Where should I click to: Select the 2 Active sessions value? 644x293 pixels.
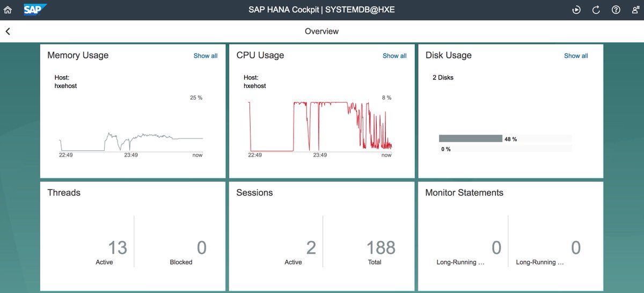click(311, 248)
